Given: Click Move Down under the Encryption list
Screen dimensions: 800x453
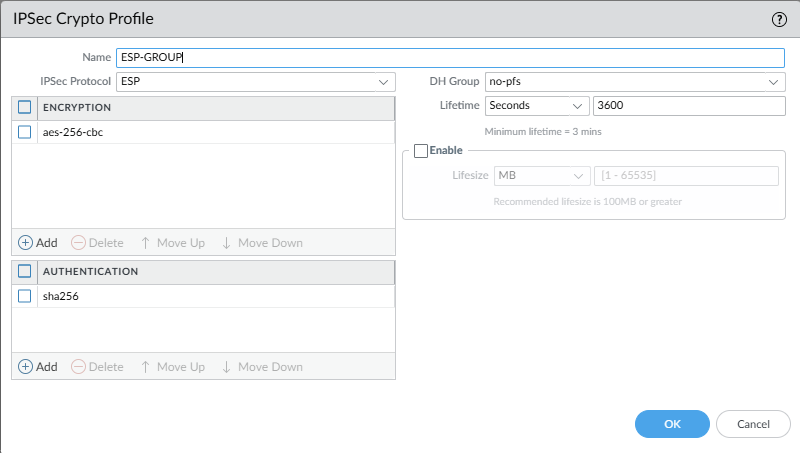Looking at the screenshot, I should 261,243.
